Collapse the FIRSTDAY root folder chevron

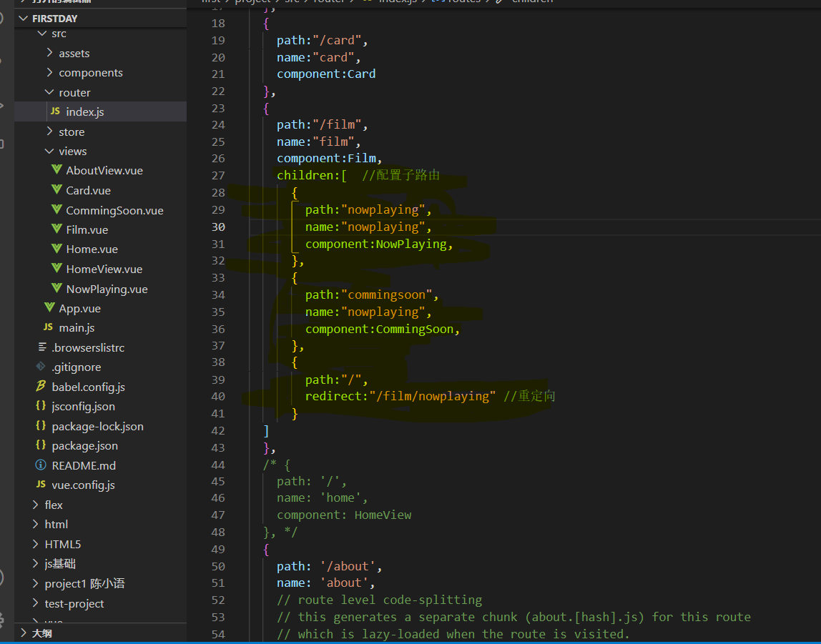point(23,19)
